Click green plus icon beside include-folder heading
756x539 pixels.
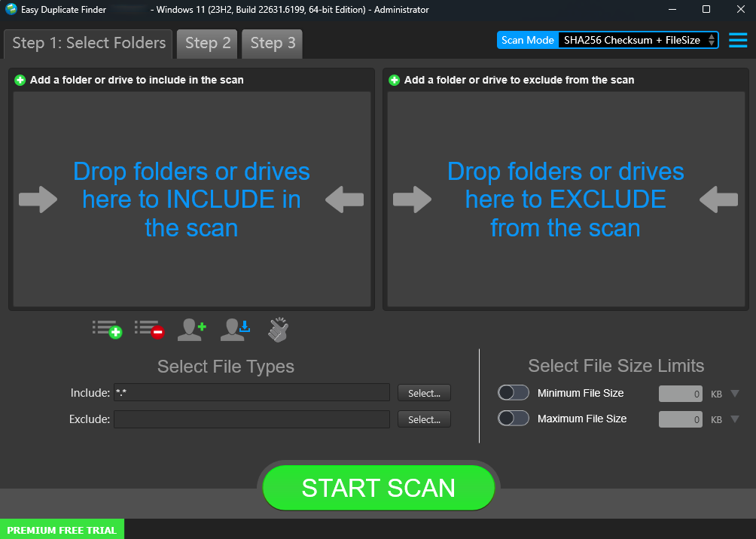tap(20, 80)
